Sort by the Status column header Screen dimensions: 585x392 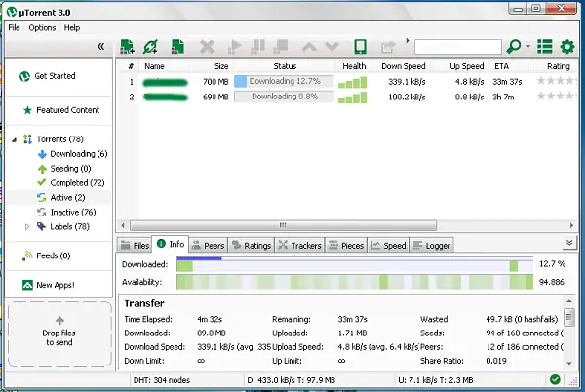tap(285, 66)
